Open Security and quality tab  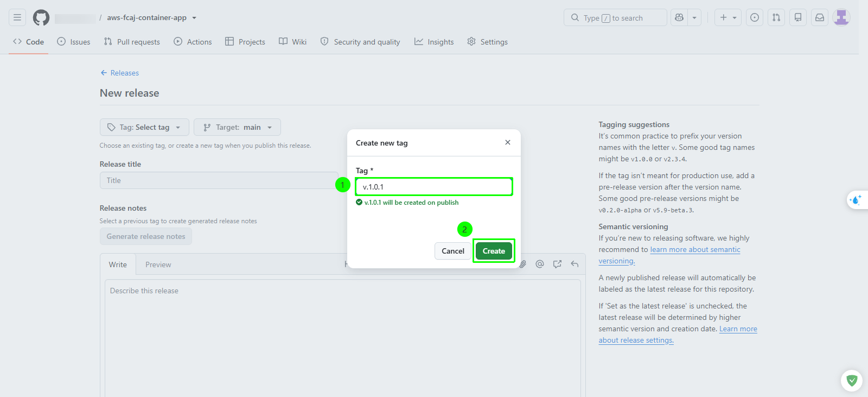point(360,42)
